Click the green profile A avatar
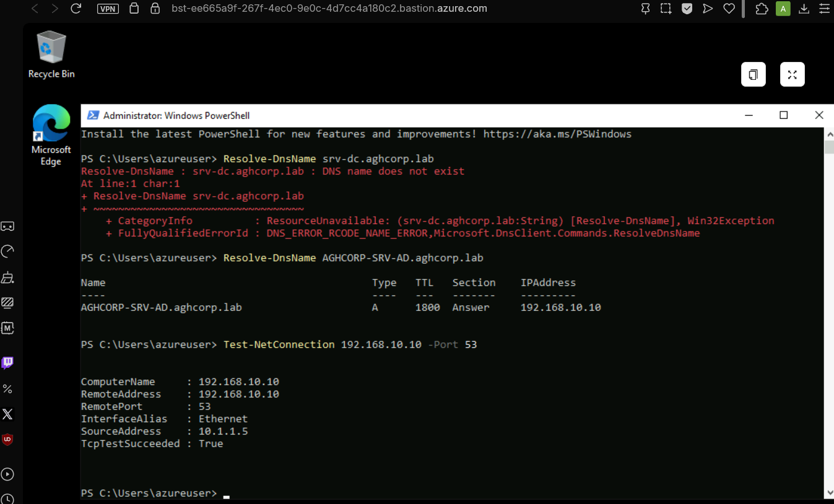Viewport: 834px width, 504px height. [x=783, y=9]
